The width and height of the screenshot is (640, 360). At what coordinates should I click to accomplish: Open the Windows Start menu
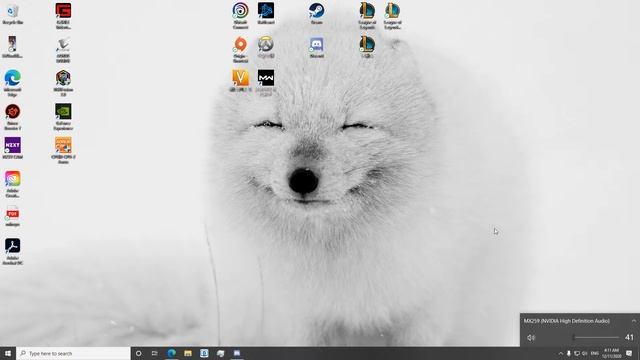8,353
